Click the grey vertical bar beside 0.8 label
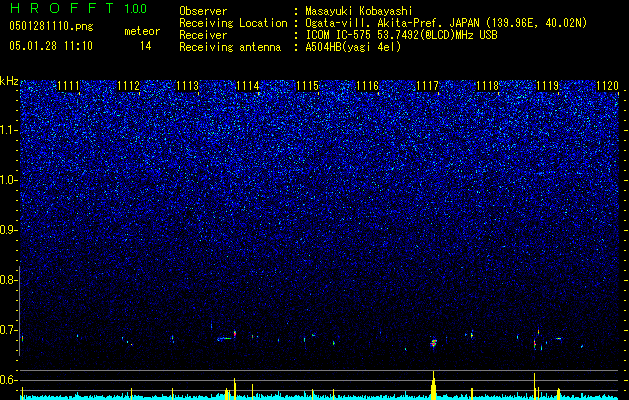 point(19,311)
